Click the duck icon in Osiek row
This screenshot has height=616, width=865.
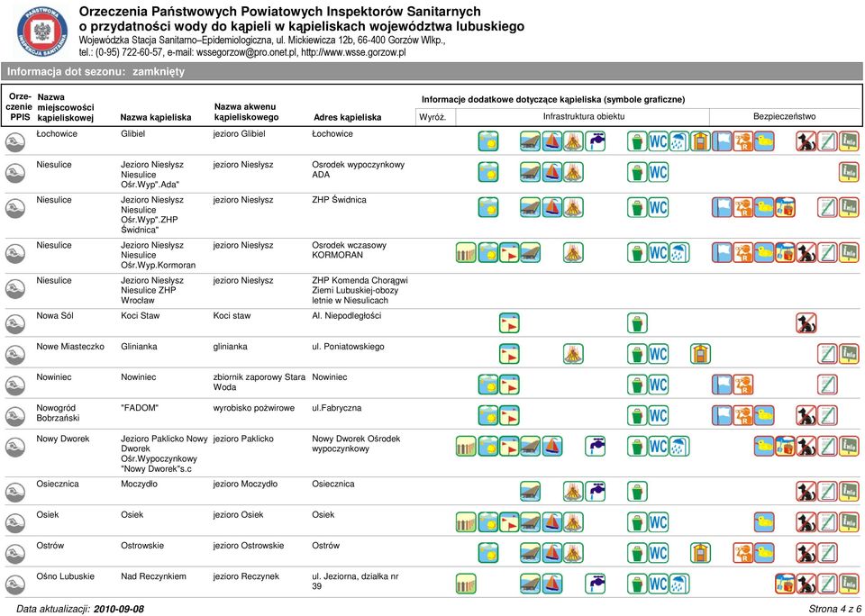coord(764,523)
